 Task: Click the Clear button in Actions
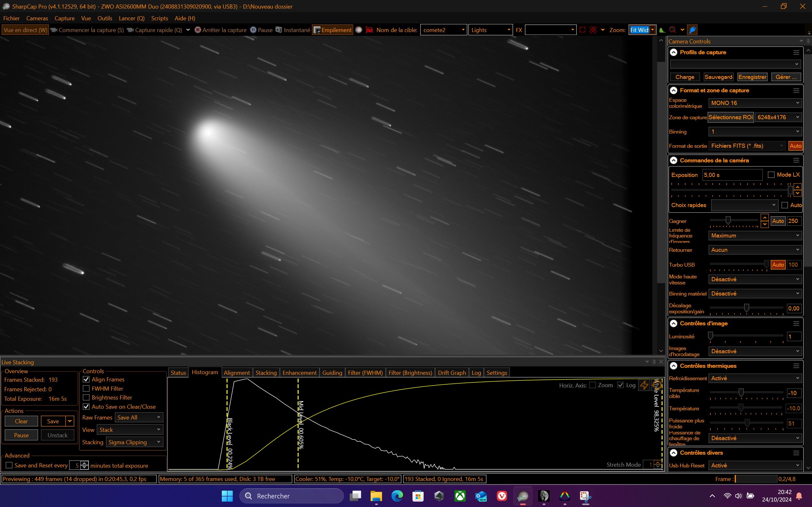point(21,421)
